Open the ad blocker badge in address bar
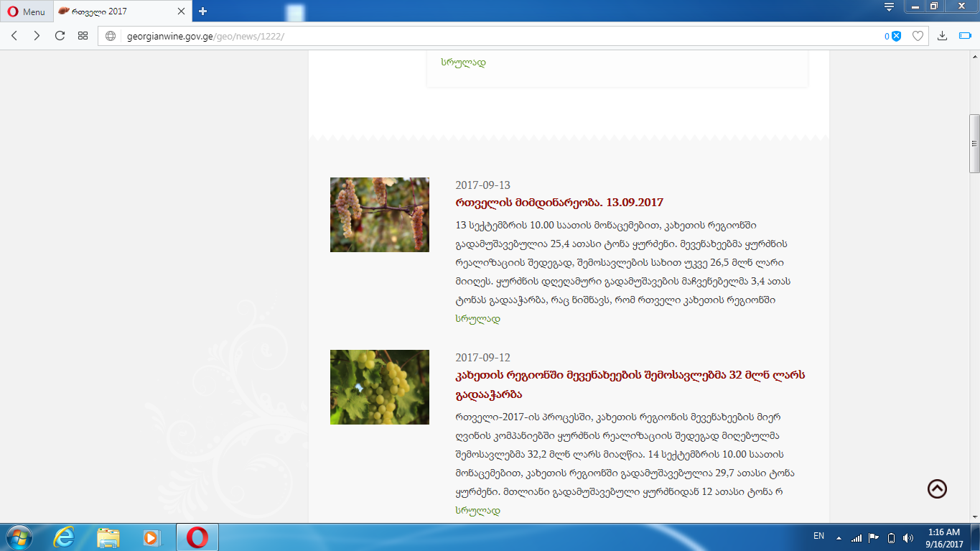This screenshot has width=980, height=551. click(892, 36)
